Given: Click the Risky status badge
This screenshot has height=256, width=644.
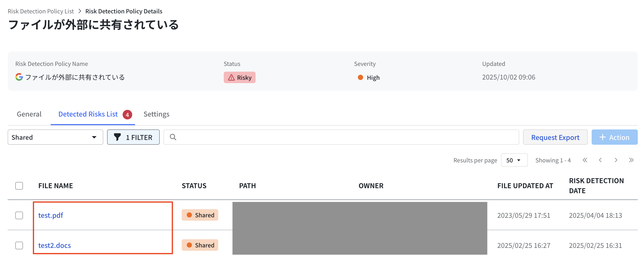Looking at the screenshot, I should click(240, 77).
